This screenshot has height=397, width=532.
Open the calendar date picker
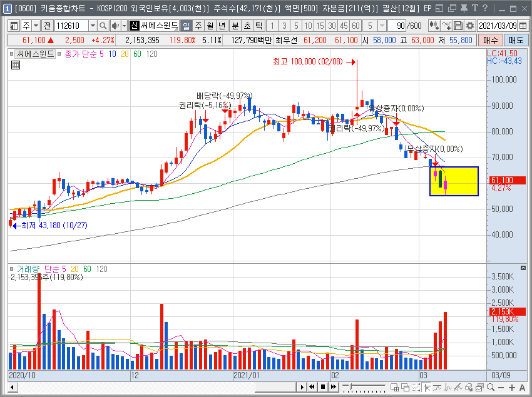523,26
